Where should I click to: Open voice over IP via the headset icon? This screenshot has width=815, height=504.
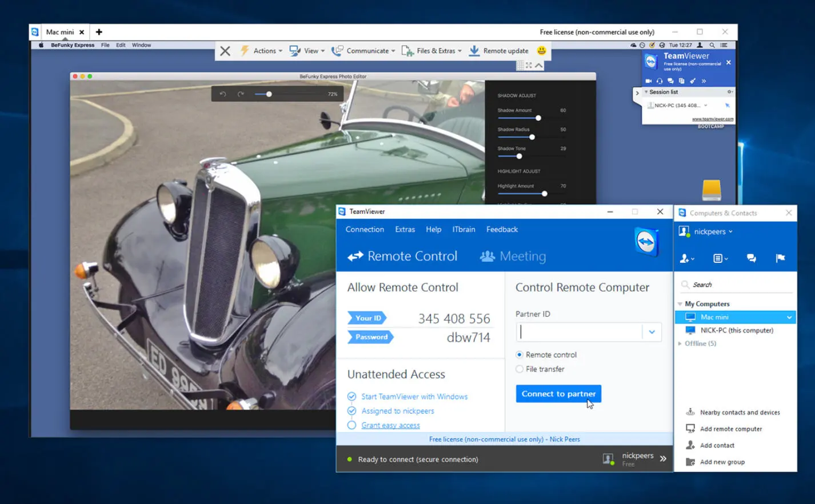(x=660, y=81)
